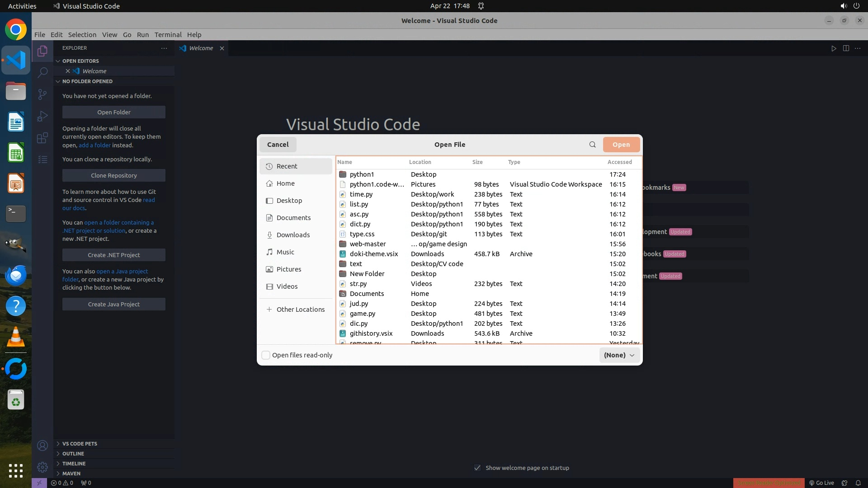Click the Accounts icon in activity bar
868x488 pixels.
tap(42, 446)
